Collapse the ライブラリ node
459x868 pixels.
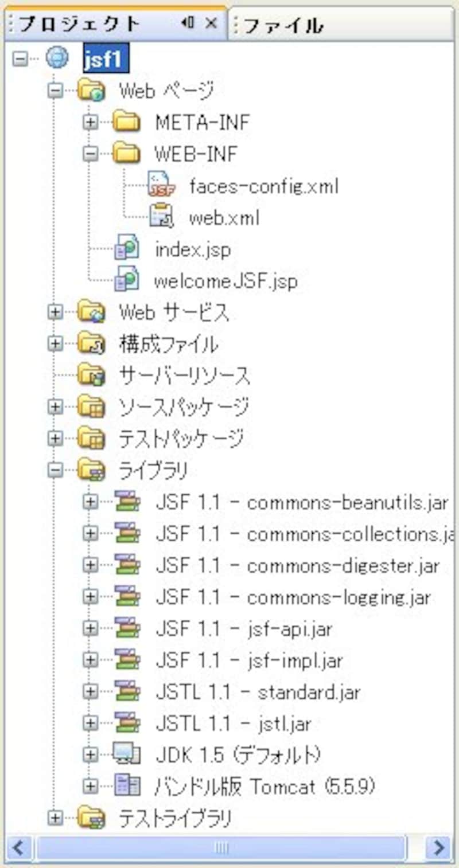(x=55, y=470)
